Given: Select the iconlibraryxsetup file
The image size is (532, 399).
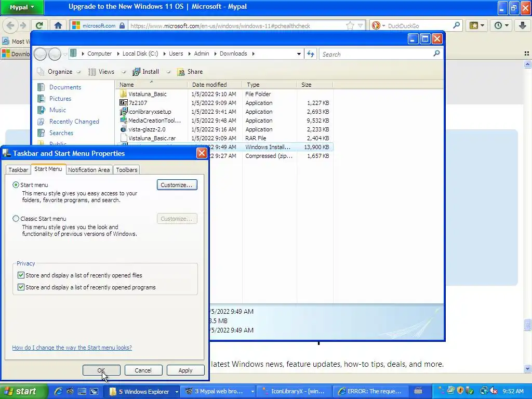Looking at the screenshot, I should tap(149, 112).
